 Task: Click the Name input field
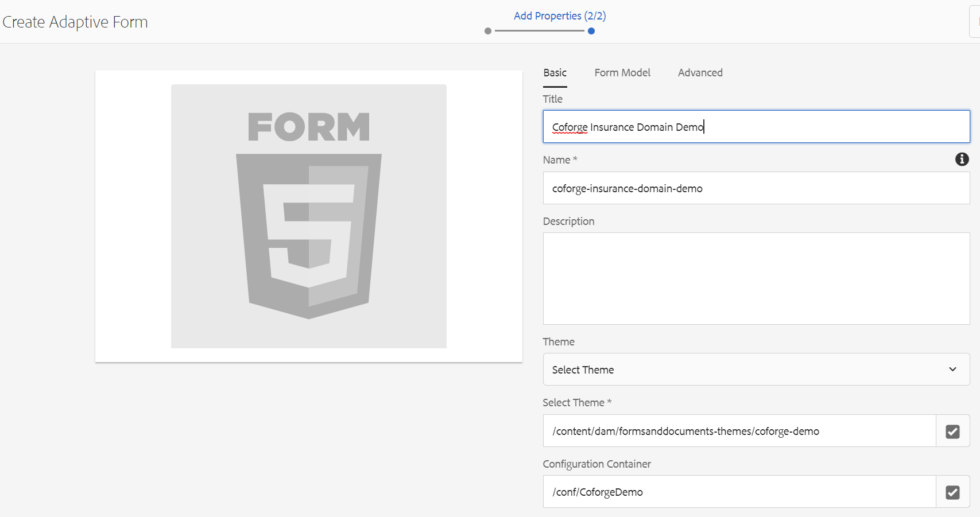756,188
